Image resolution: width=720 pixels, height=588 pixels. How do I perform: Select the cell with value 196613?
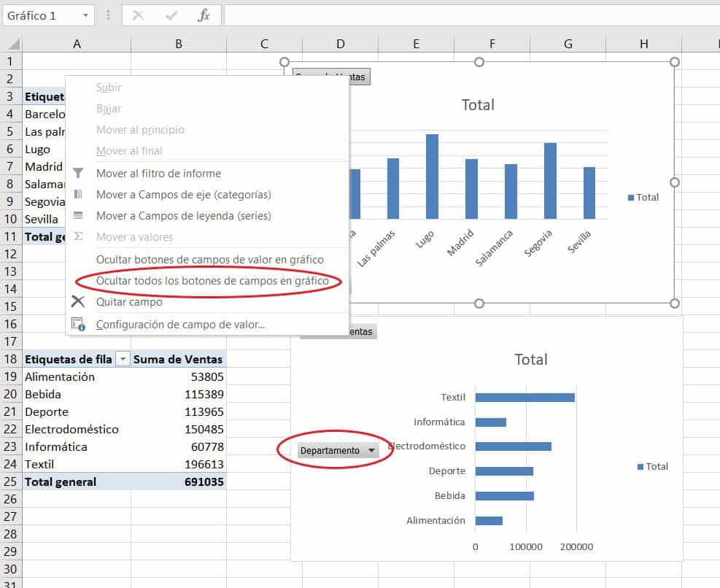[178, 464]
